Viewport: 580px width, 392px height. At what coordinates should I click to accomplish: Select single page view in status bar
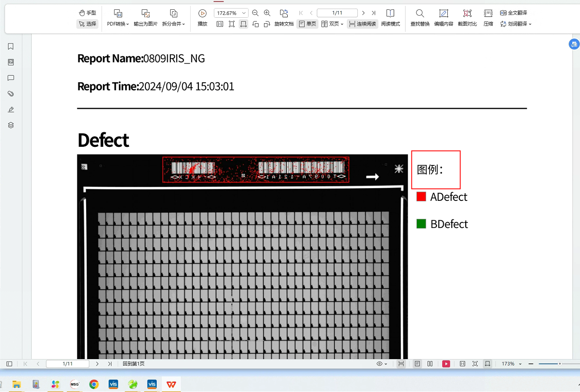417,364
